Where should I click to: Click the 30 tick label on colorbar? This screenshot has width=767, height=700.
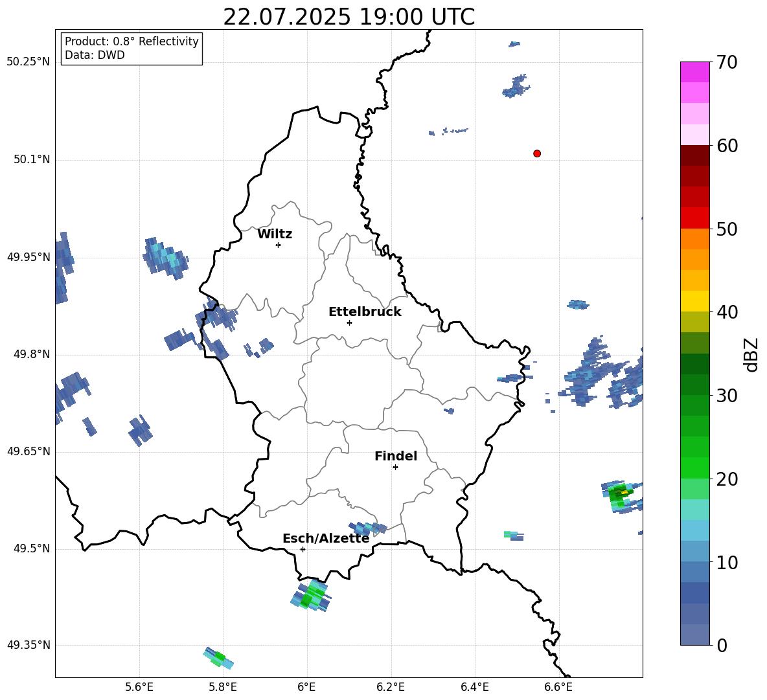point(727,396)
